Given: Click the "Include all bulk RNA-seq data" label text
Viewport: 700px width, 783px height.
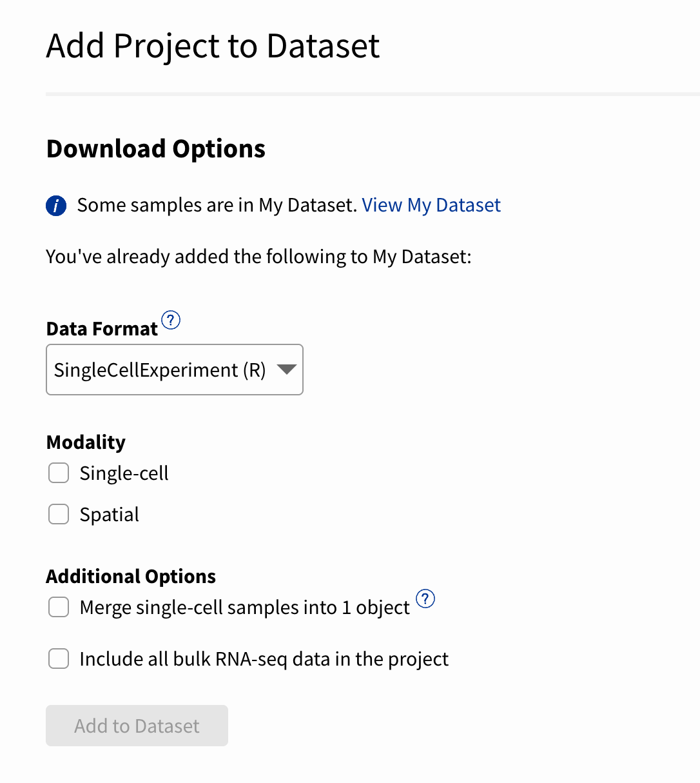Looking at the screenshot, I should point(264,659).
